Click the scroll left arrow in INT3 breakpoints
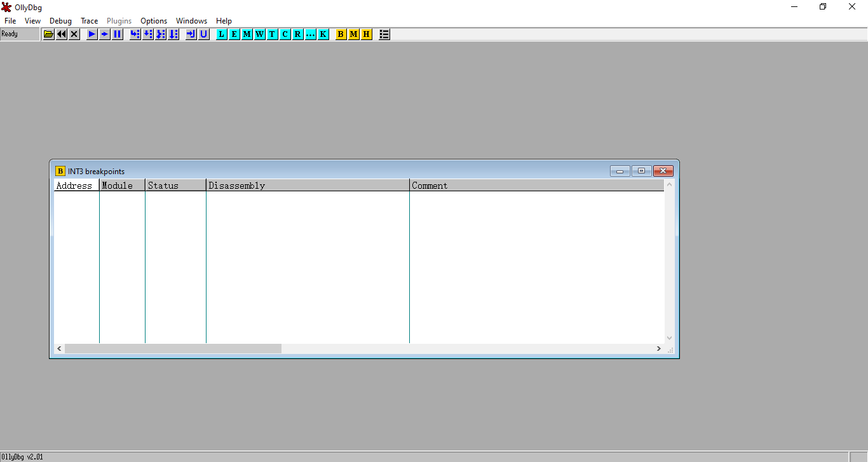 pyautogui.click(x=60, y=349)
